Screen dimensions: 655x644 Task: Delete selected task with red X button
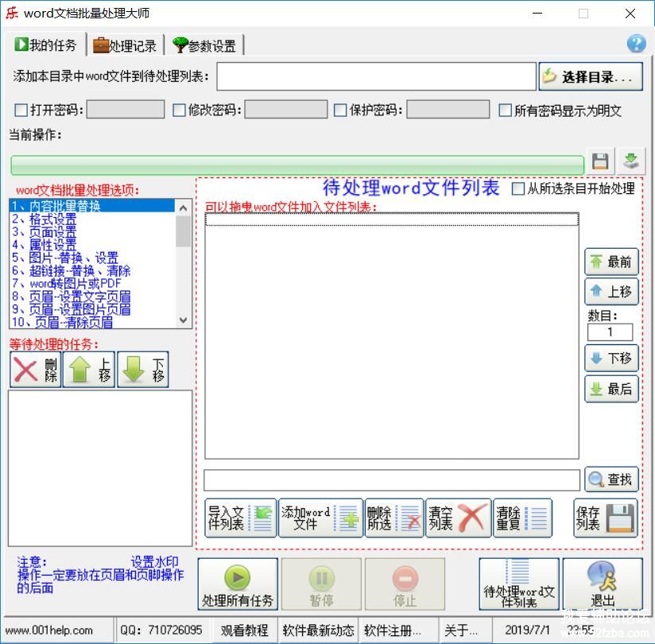coord(35,370)
